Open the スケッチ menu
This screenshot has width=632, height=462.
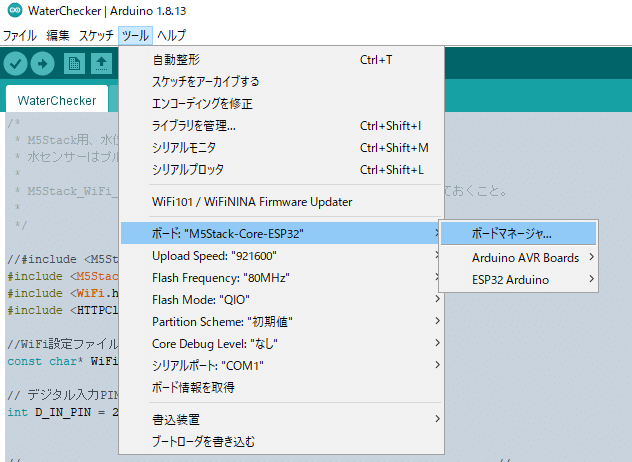coord(96,35)
